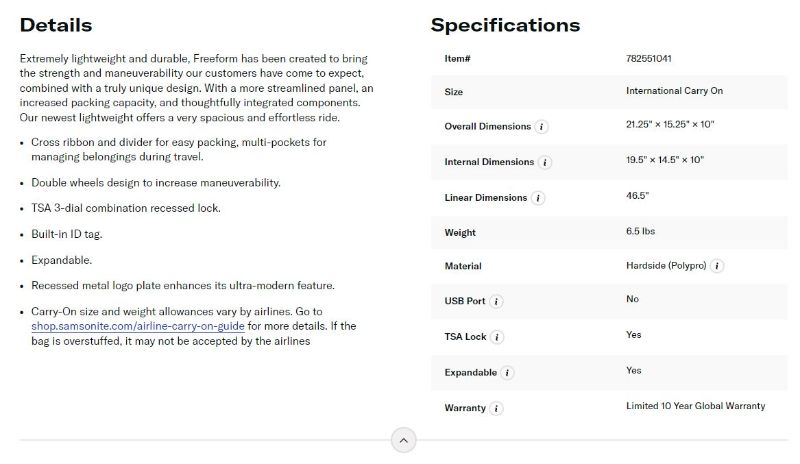
Task: Click the Limited 10 Year Global Warranty text
Action: tap(695, 406)
